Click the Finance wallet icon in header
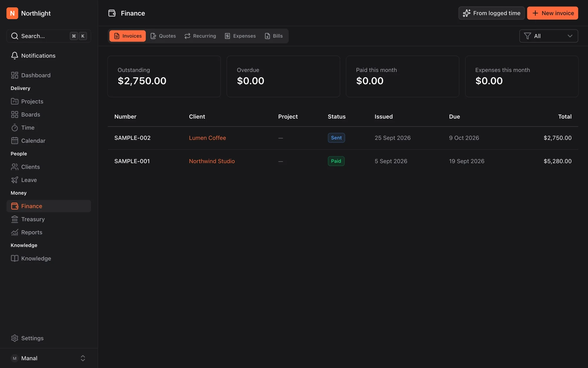Image resolution: width=588 pixels, height=368 pixels. 112,13
